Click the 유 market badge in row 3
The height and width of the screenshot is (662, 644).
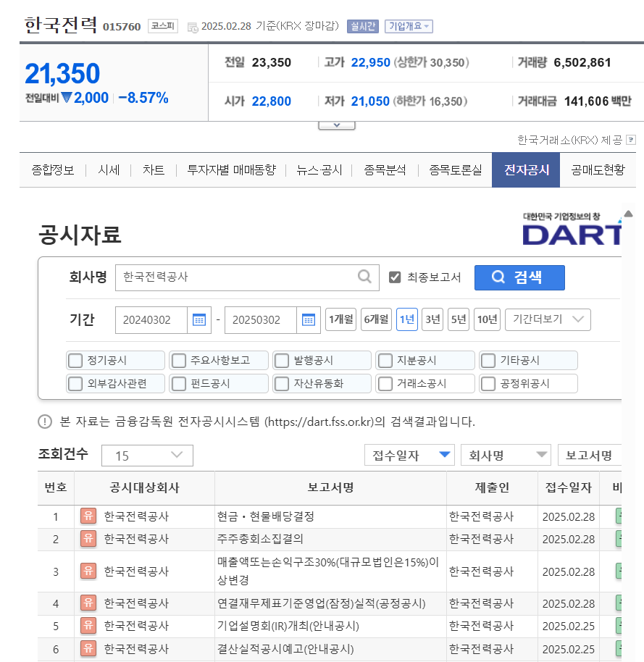point(88,571)
